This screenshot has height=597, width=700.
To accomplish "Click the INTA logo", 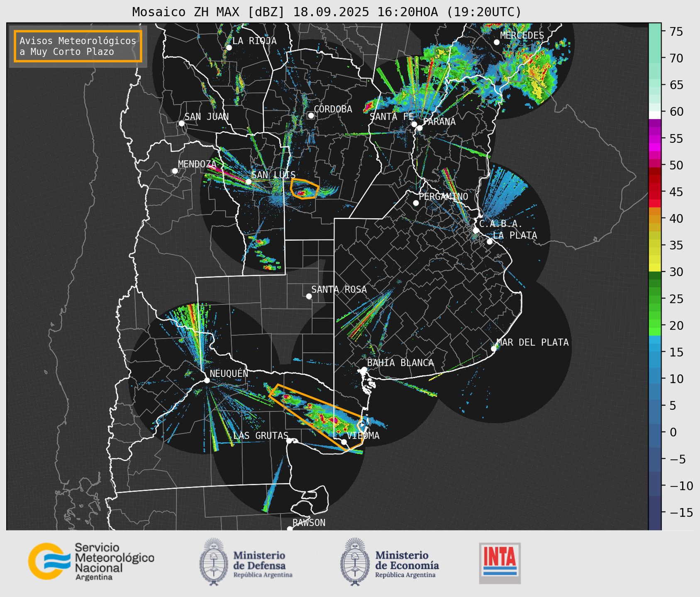I will tap(500, 563).
